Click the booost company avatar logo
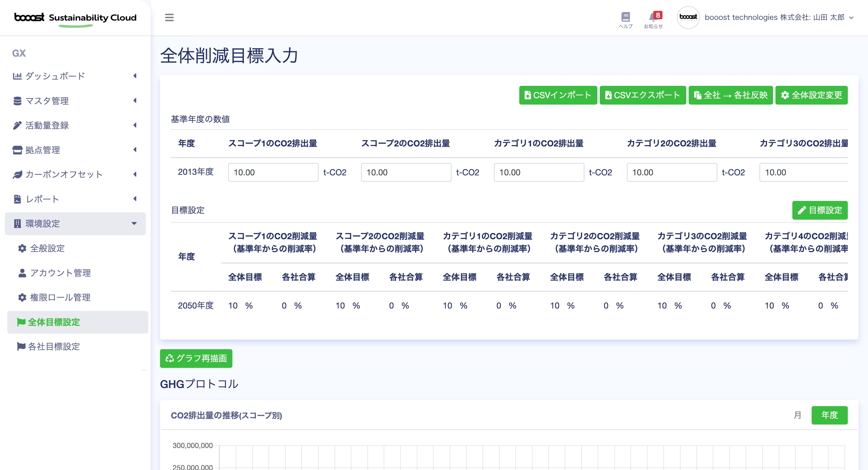Image resolution: width=868 pixels, height=470 pixels. coord(688,17)
